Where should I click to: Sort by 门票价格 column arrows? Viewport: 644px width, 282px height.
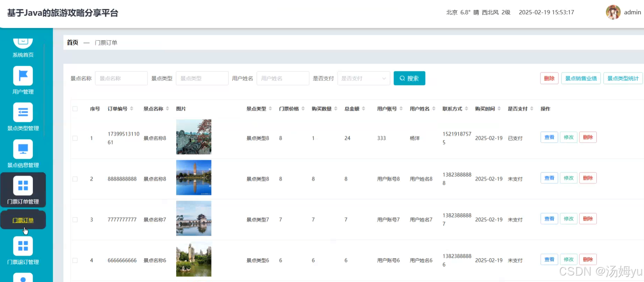click(x=303, y=109)
